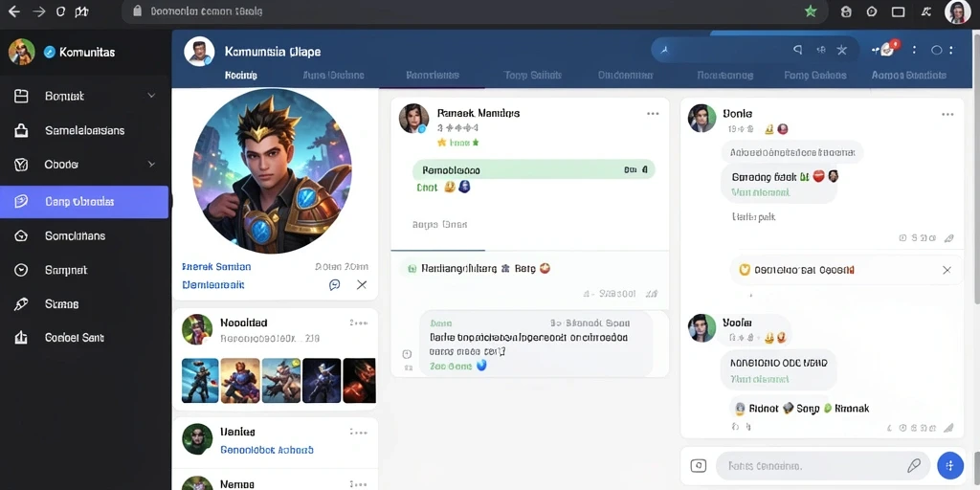Screen dimensions: 980x490
Task: Open the three-dot menu on Uonies card
Action: coord(359,432)
